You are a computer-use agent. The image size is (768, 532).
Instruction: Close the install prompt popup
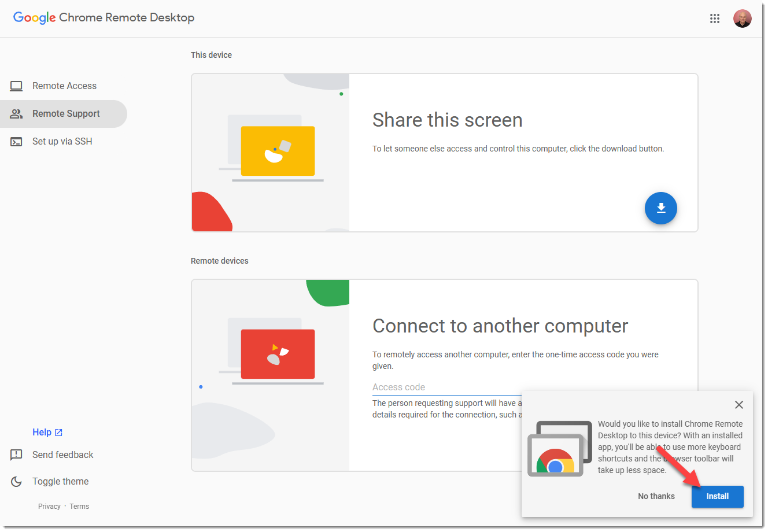click(739, 405)
